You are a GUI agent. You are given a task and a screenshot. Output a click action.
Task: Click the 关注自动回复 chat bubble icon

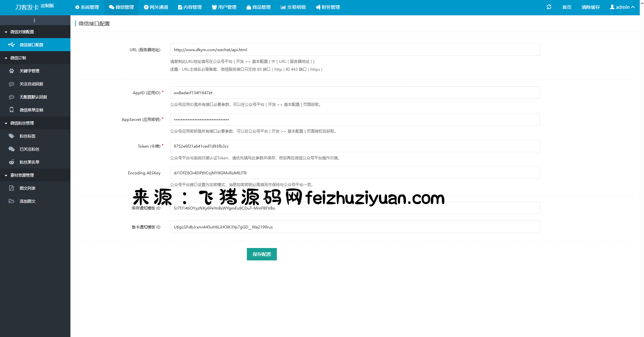point(11,84)
